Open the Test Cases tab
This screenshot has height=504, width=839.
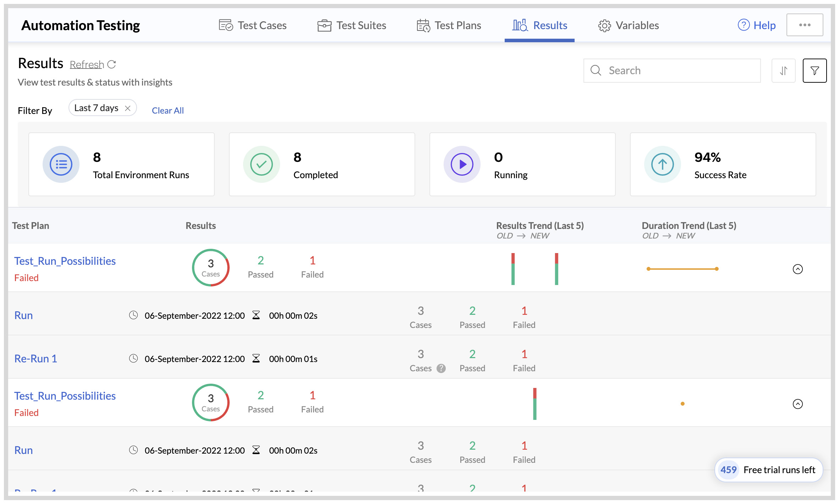click(x=252, y=25)
